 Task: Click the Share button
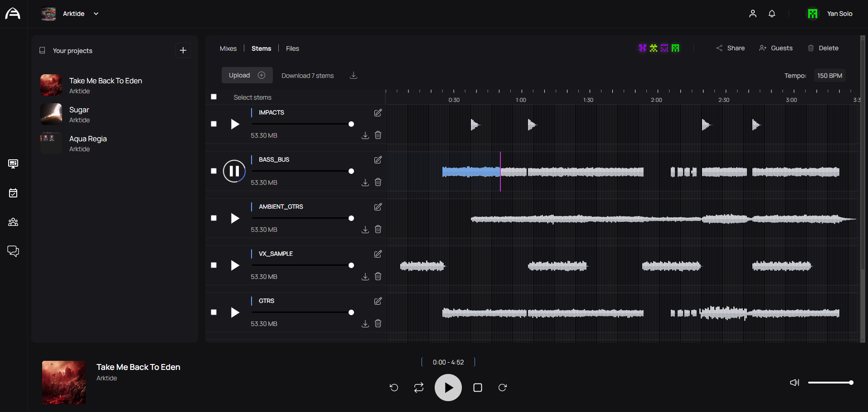[730, 48]
